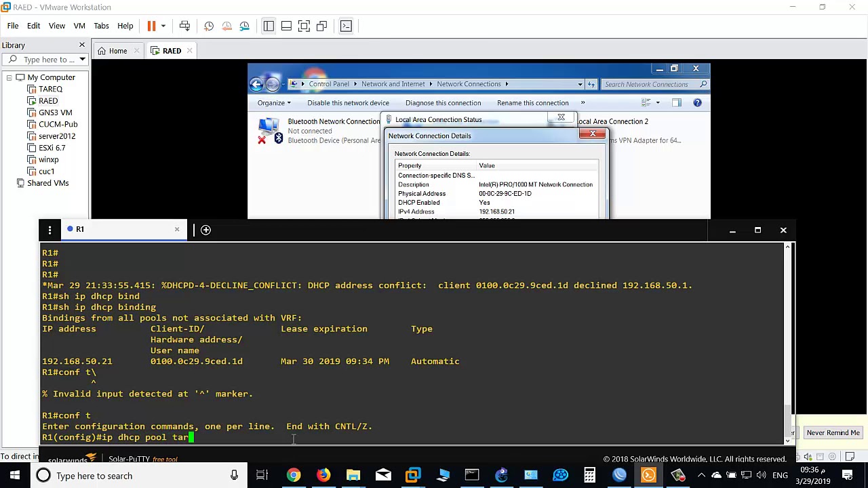The width and height of the screenshot is (868, 488).
Task: Click Disable this network device
Action: click(348, 103)
